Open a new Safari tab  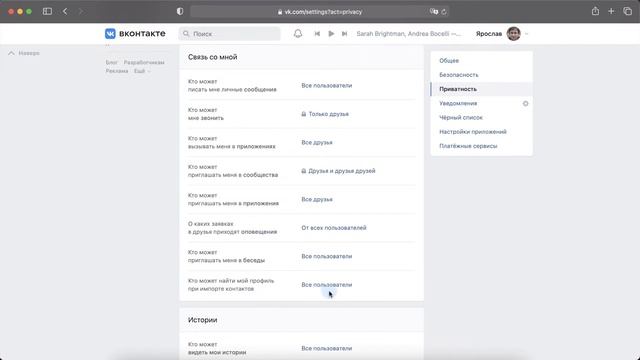coord(611,11)
